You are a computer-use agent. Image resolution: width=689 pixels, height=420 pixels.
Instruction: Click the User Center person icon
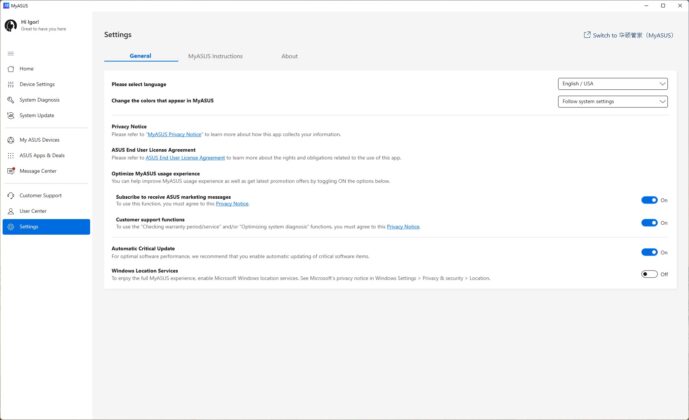point(11,211)
